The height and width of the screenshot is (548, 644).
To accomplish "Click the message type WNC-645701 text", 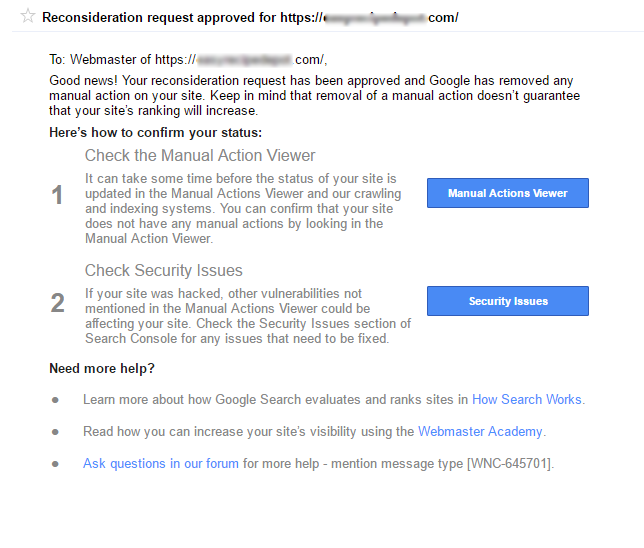I will [511, 463].
